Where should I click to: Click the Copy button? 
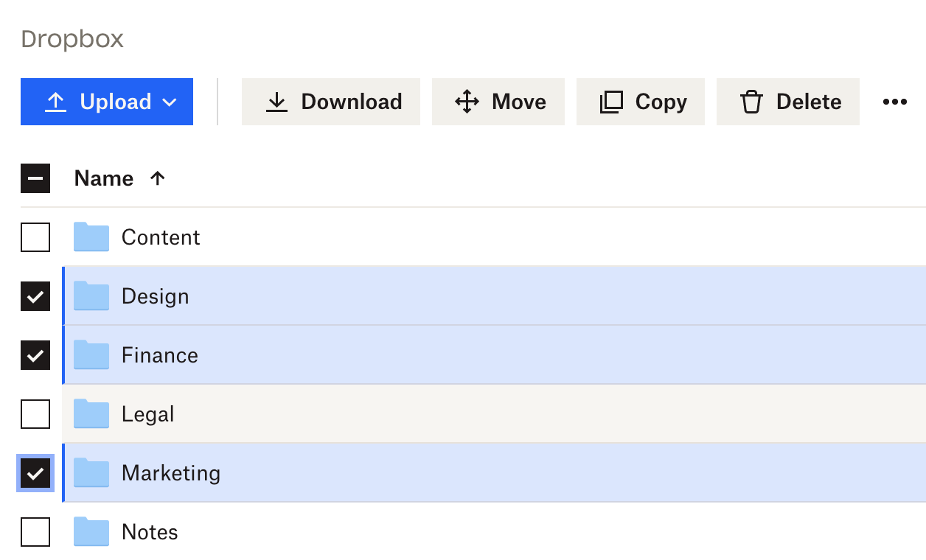[x=641, y=102]
